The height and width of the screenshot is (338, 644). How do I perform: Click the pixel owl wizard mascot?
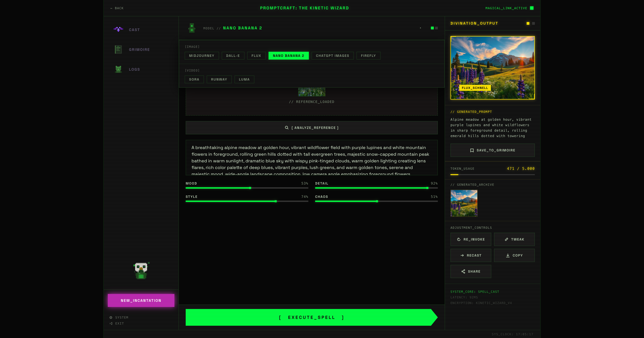coord(141,271)
